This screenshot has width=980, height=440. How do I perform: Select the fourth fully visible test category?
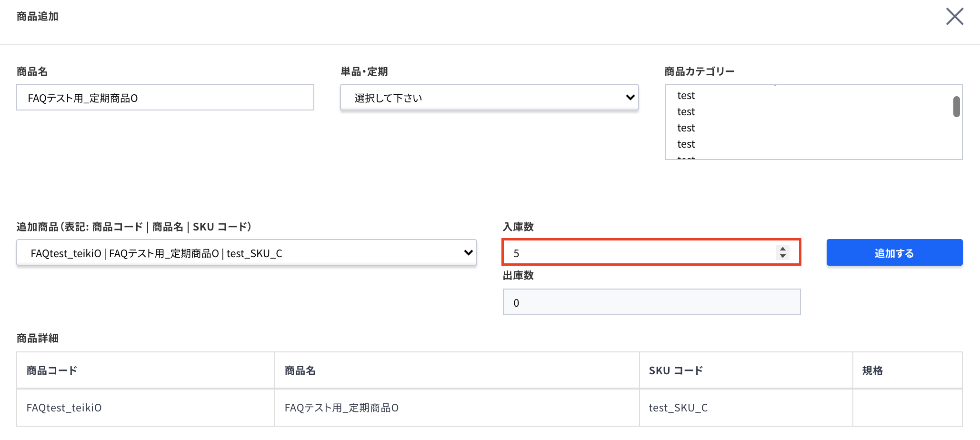[x=686, y=144]
